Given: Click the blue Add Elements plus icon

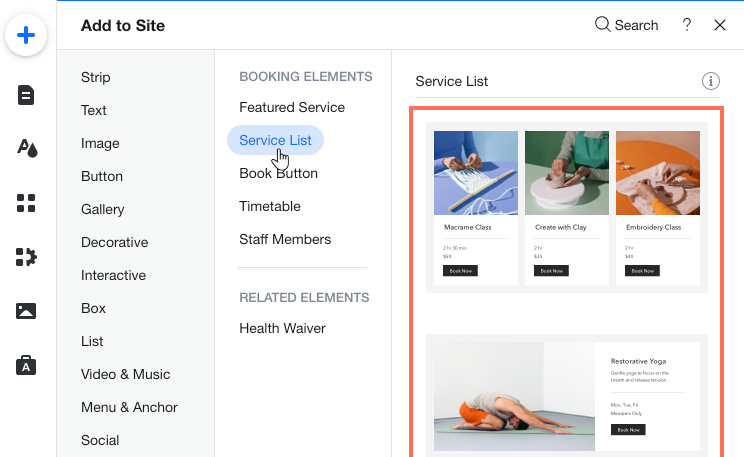Looking at the screenshot, I should (26, 36).
